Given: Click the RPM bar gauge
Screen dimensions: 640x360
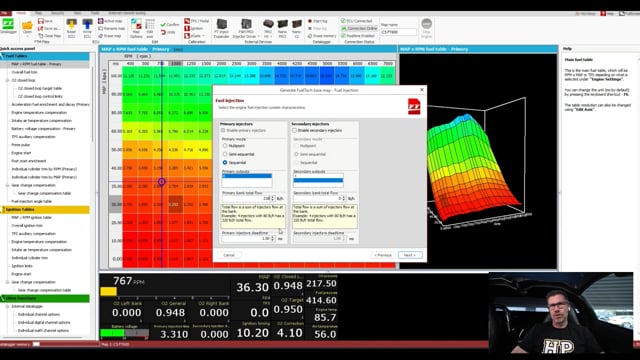Looking at the screenshot, I should coord(164,291).
